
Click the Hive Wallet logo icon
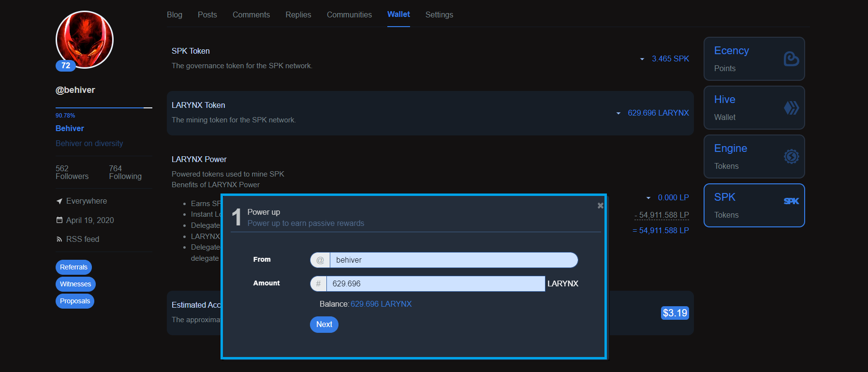(x=791, y=108)
